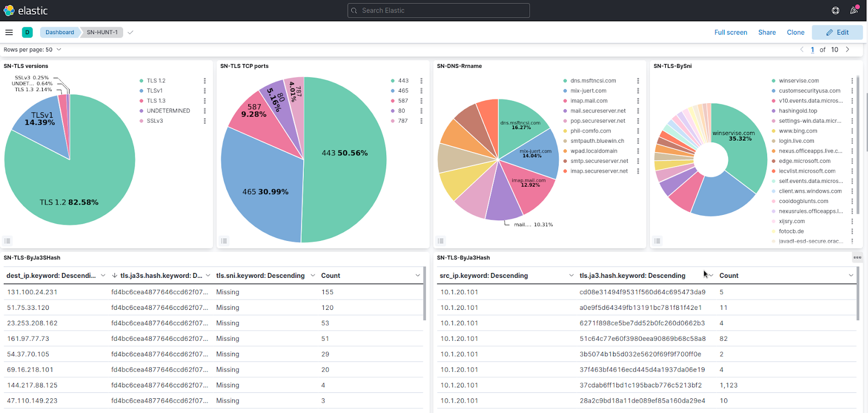Click the TLS 1.3 legend label
Screen dimensions: 868x413
156,101
